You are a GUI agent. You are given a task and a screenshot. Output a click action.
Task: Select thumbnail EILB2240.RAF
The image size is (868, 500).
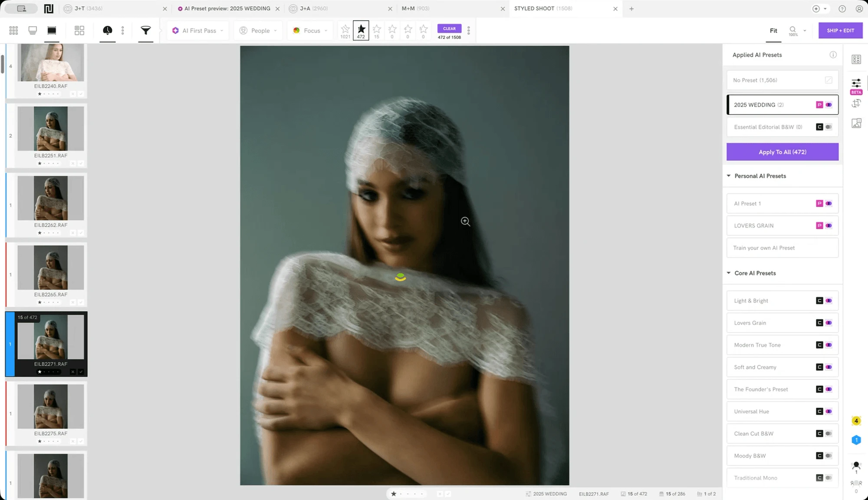pyautogui.click(x=50, y=62)
